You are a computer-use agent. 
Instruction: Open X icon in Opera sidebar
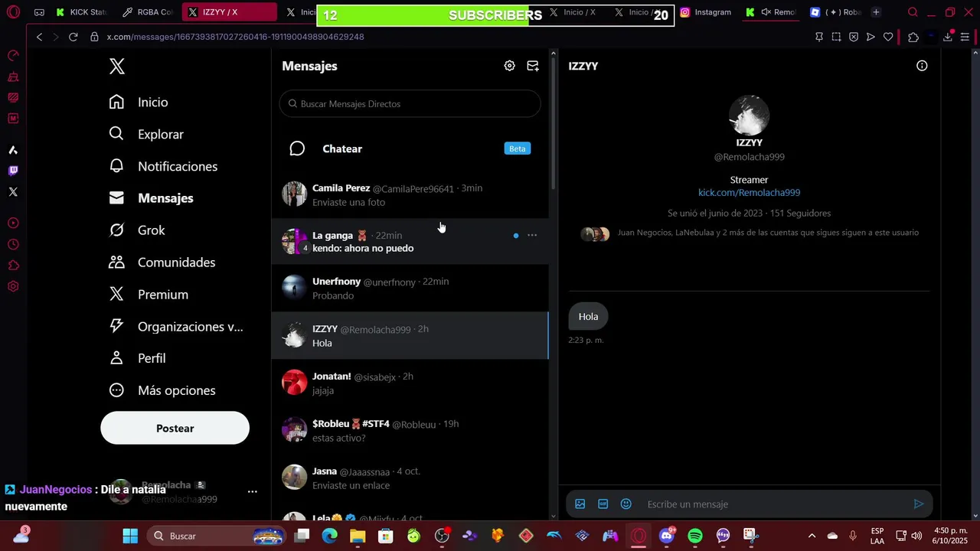coord(13,192)
